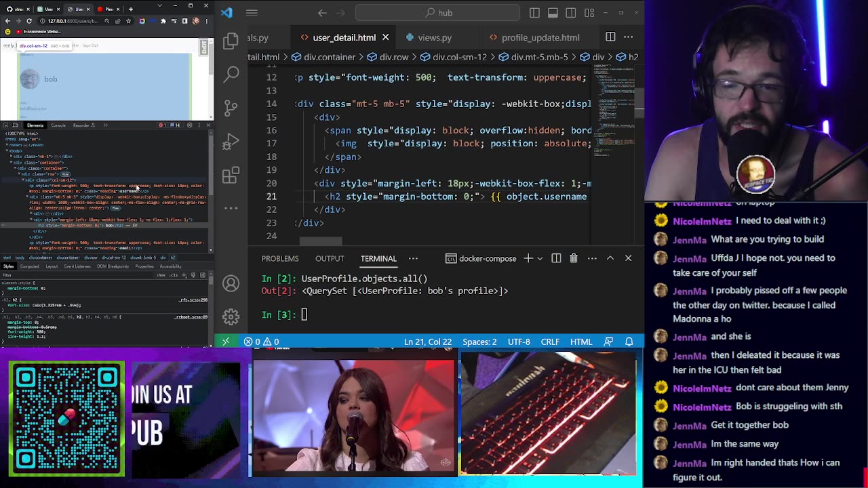Reload the page in the browser
The width and height of the screenshot is (868, 488).
[x=29, y=21]
